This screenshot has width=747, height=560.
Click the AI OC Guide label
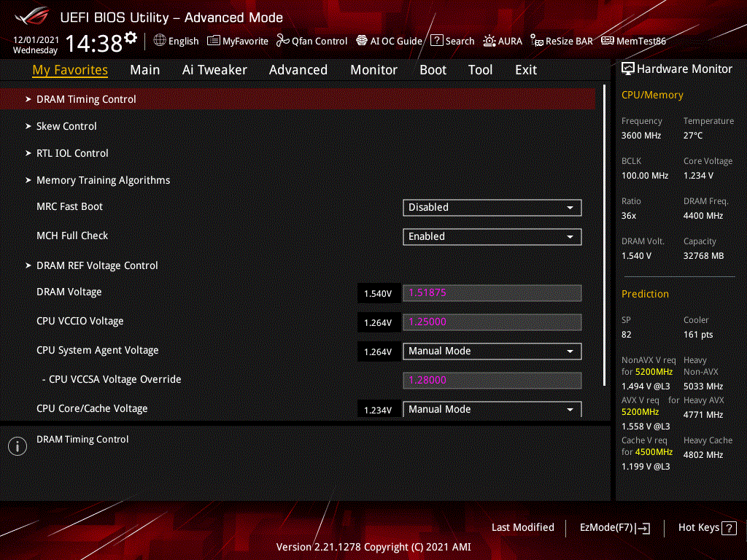pos(396,41)
